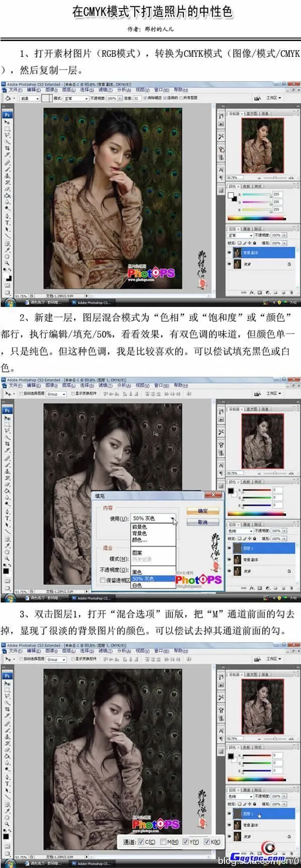
Task: Select the Eyedropper tool in third screenshot toolbox
Action: pyautogui.click(x=7, y=811)
